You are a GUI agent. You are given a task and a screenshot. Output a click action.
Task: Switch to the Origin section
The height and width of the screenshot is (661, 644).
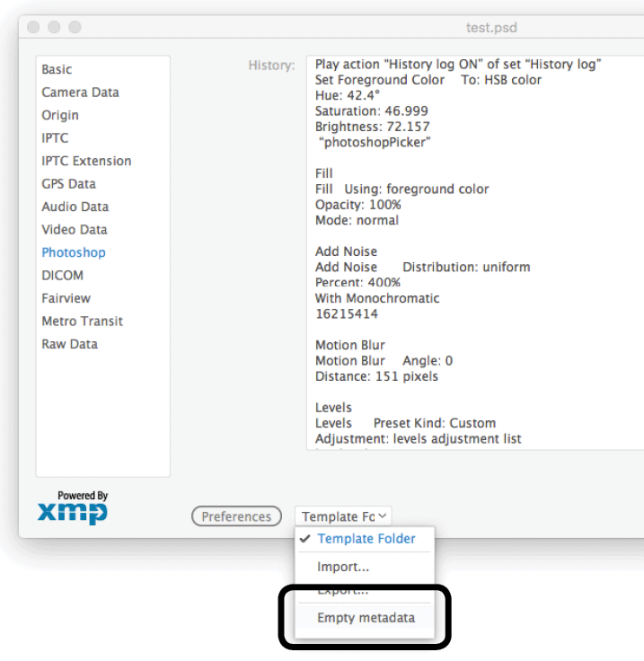[x=60, y=115]
